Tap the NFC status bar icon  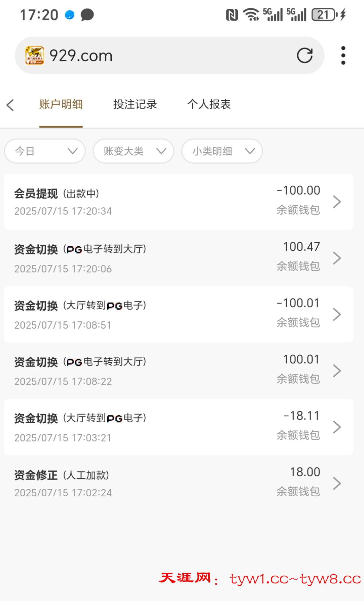[x=231, y=15]
